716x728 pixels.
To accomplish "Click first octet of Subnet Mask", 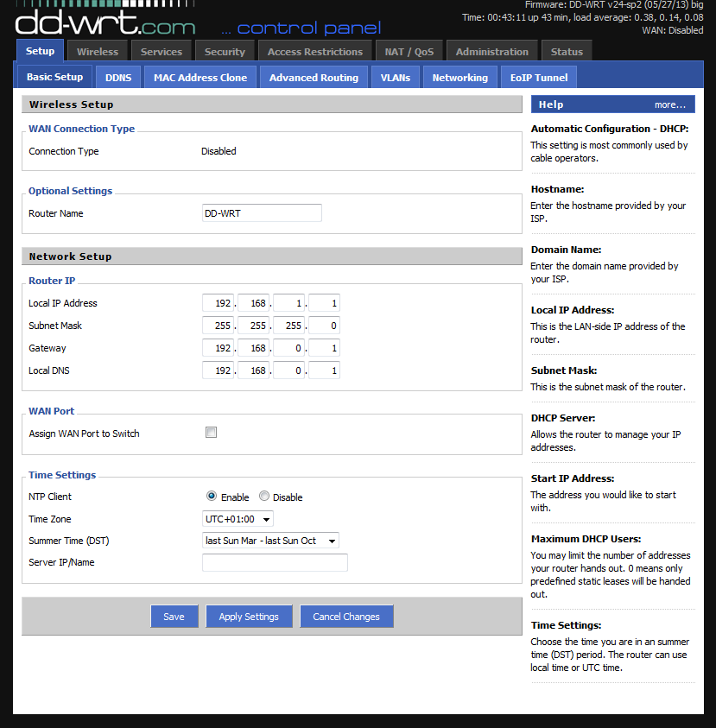I will 219,326.
